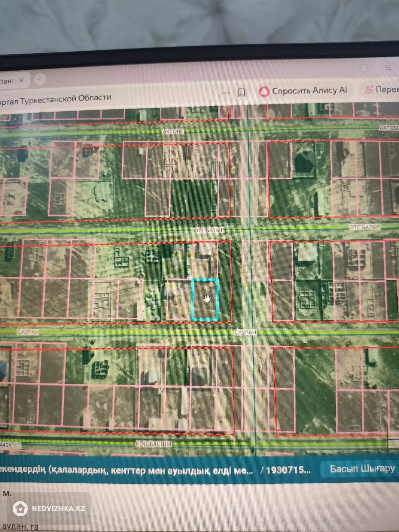Image resolution: width=399 pixels, height=532 pixels.
Task: Click the parcel info title in blue bar
Action: click(x=126, y=470)
